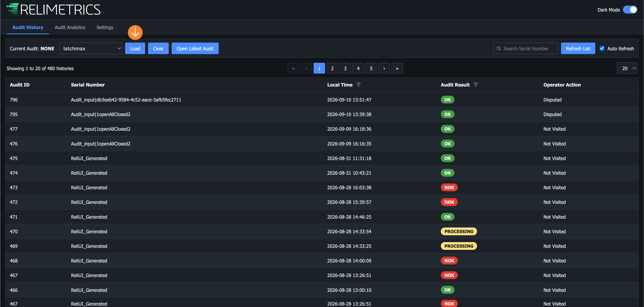This screenshot has width=644, height=307.
Task: Click NOK badge for audit 468
Action: (449, 261)
